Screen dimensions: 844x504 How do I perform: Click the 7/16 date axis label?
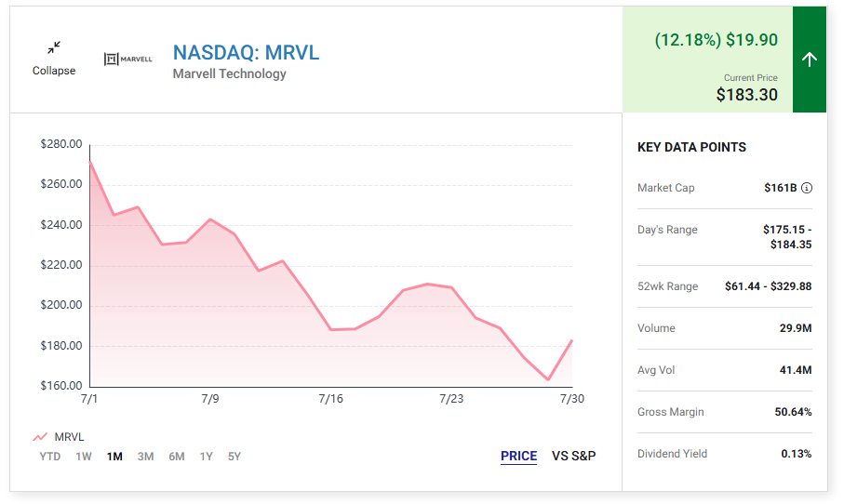[330, 399]
